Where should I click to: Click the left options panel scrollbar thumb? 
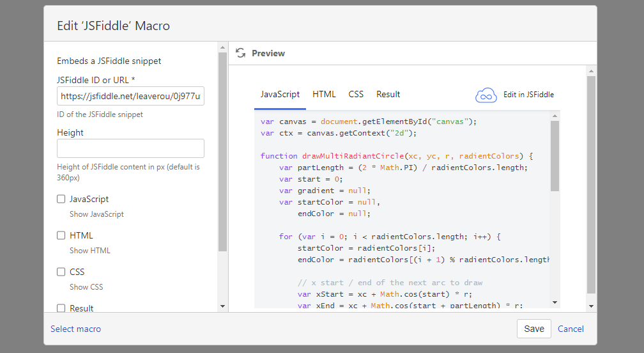[222, 152]
